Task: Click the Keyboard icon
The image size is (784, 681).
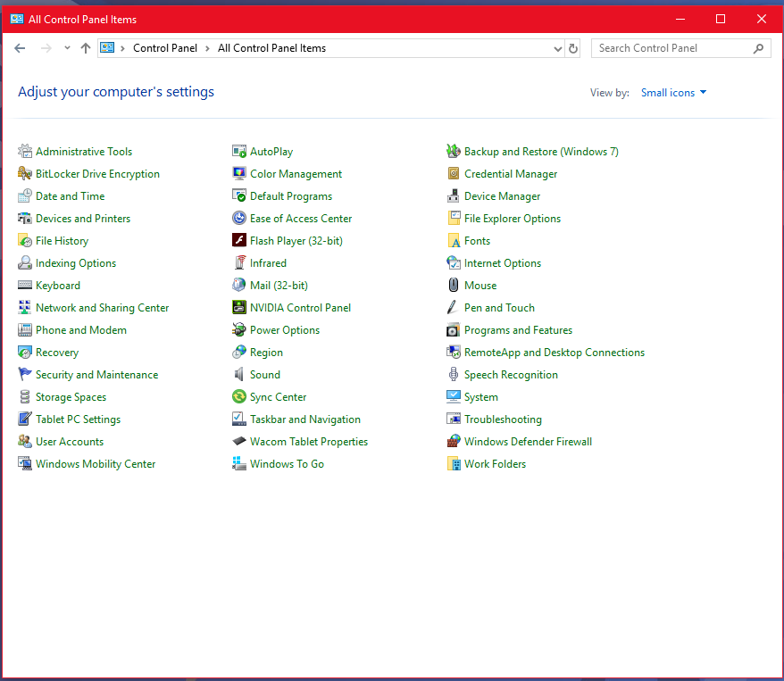Action: click(x=24, y=286)
